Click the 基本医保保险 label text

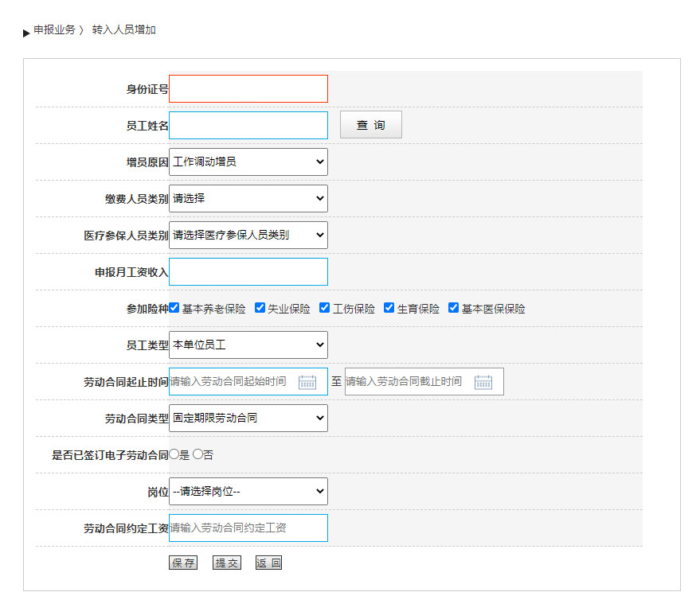(x=493, y=309)
